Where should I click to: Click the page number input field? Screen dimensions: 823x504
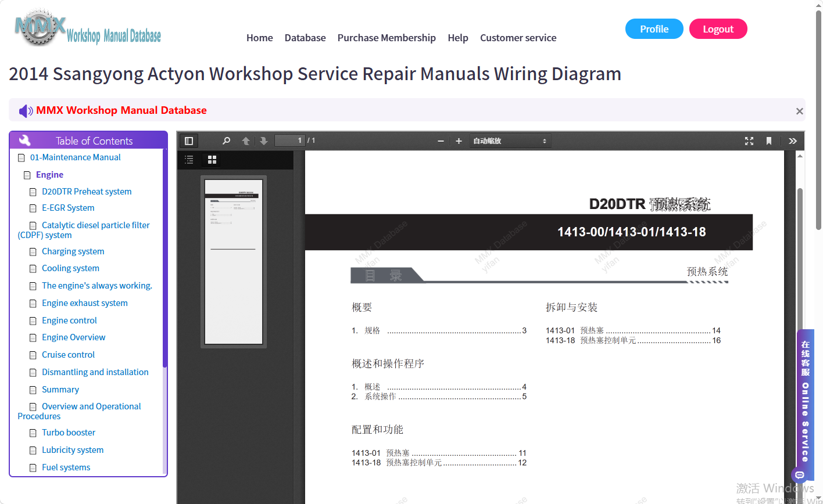point(290,141)
